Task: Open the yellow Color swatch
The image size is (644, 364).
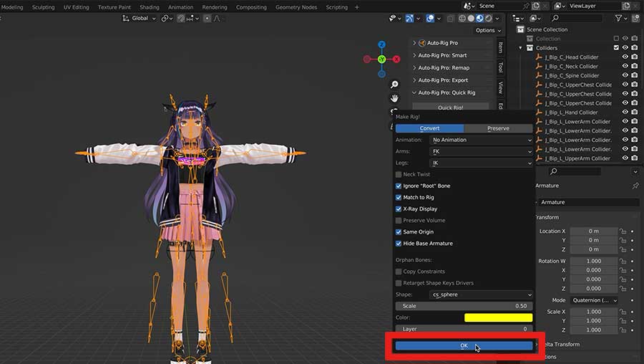Action: pos(498,317)
